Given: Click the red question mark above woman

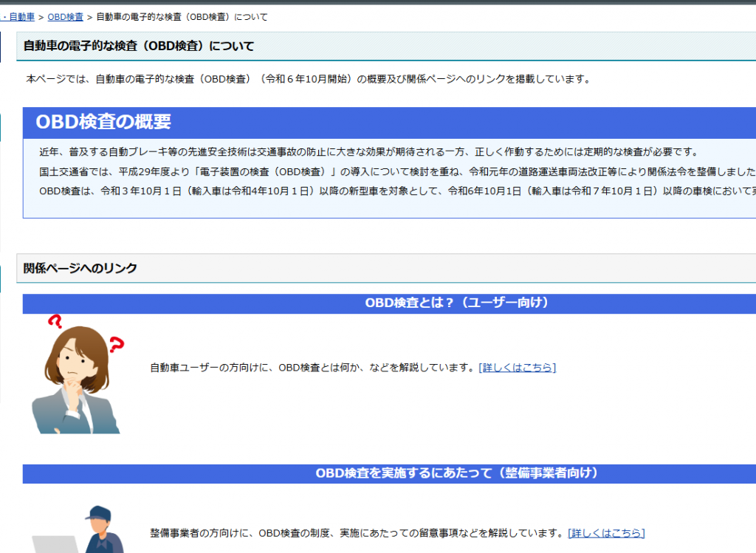Looking at the screenshot, I should click(55, 322).
